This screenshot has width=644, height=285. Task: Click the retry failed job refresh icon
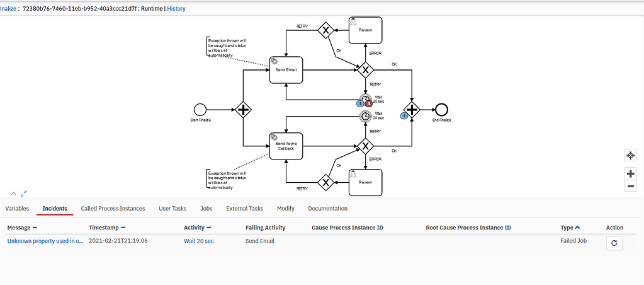pos(614,243)
